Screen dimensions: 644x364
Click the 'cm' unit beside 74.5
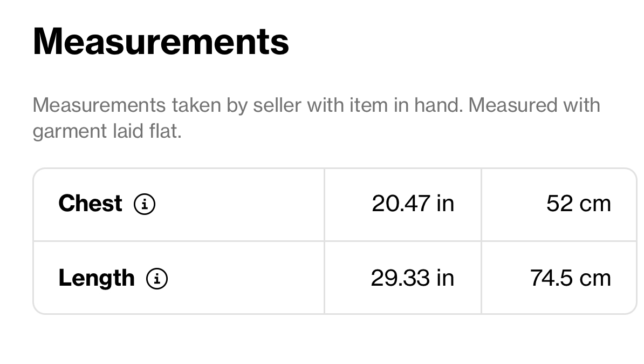coord(595,278)
